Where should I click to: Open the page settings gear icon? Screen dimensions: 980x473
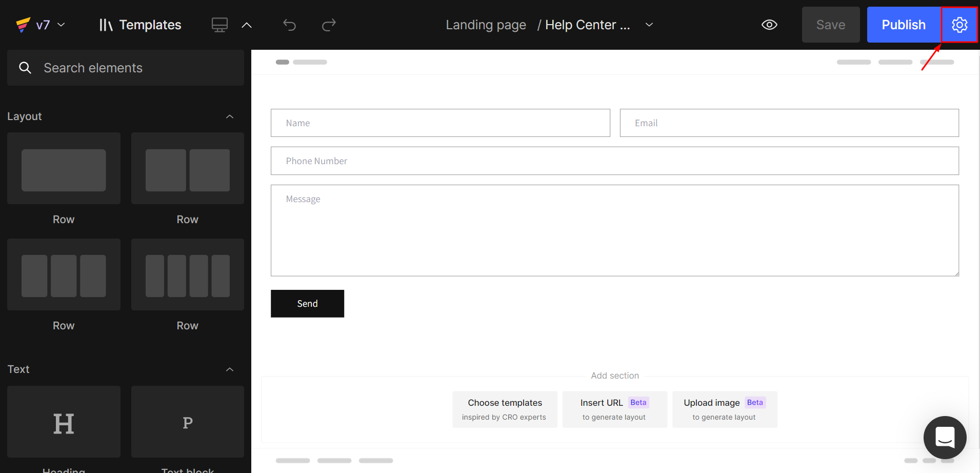pos(958,25)
